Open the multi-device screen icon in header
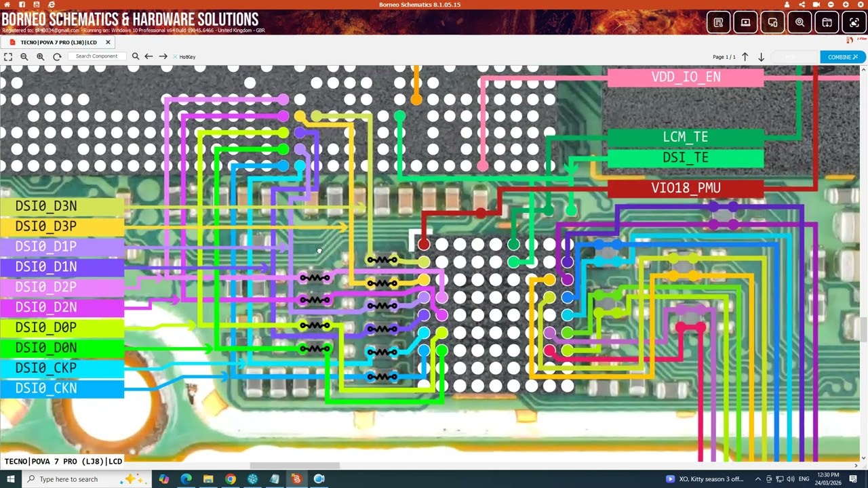The image size is (868, 488). pyautogui.click(x=773, y=22)
